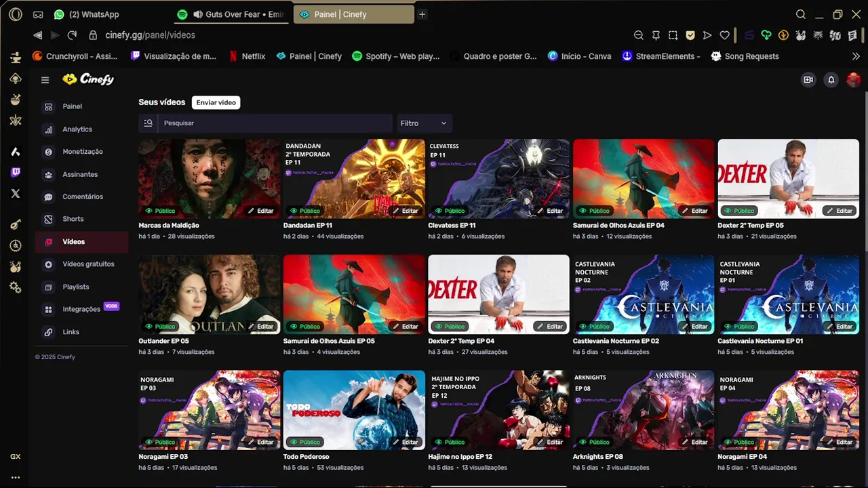This screenshot has height=488, width=868.
Task: Switch to Guts Over Fear Spotify tab
Action: click(231, 14)
